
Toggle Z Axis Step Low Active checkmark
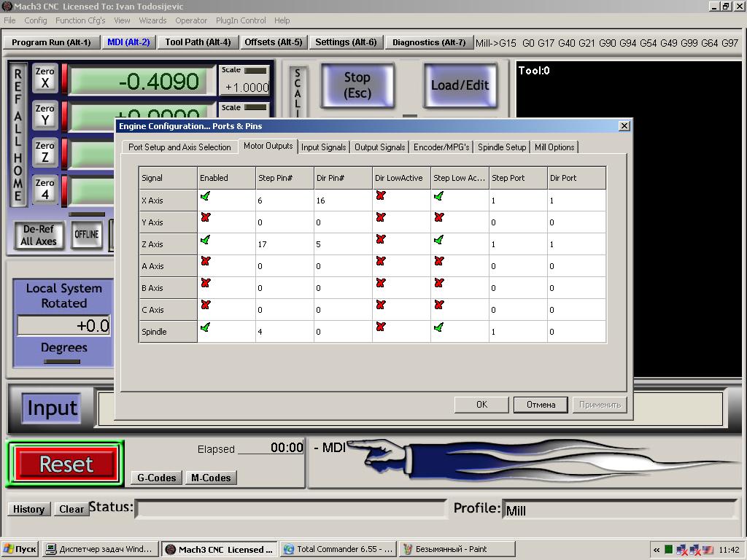pos(438,239)
